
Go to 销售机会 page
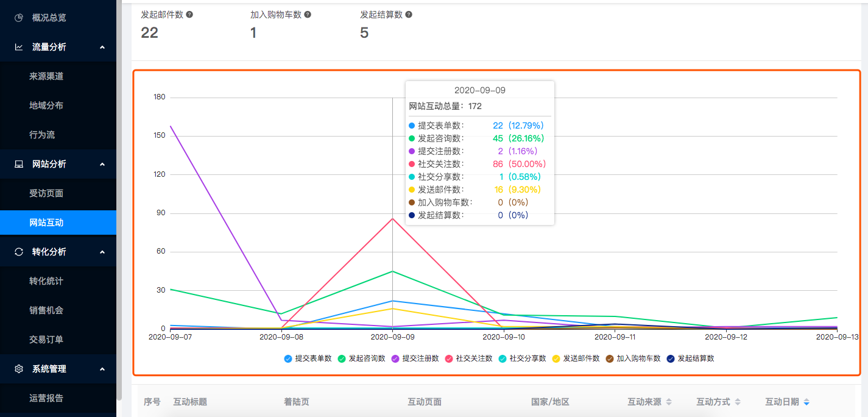pyautogui.click(x=46, y=310)
